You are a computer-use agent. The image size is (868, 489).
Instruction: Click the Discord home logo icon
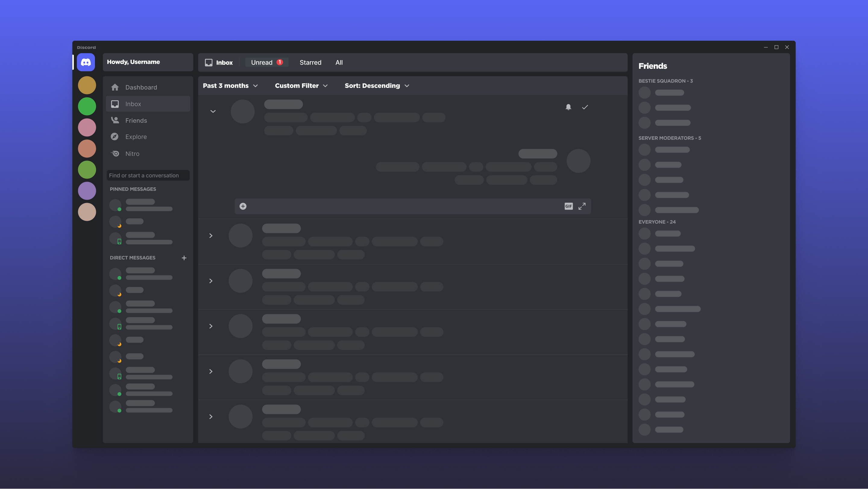click(x=86, y=62)
